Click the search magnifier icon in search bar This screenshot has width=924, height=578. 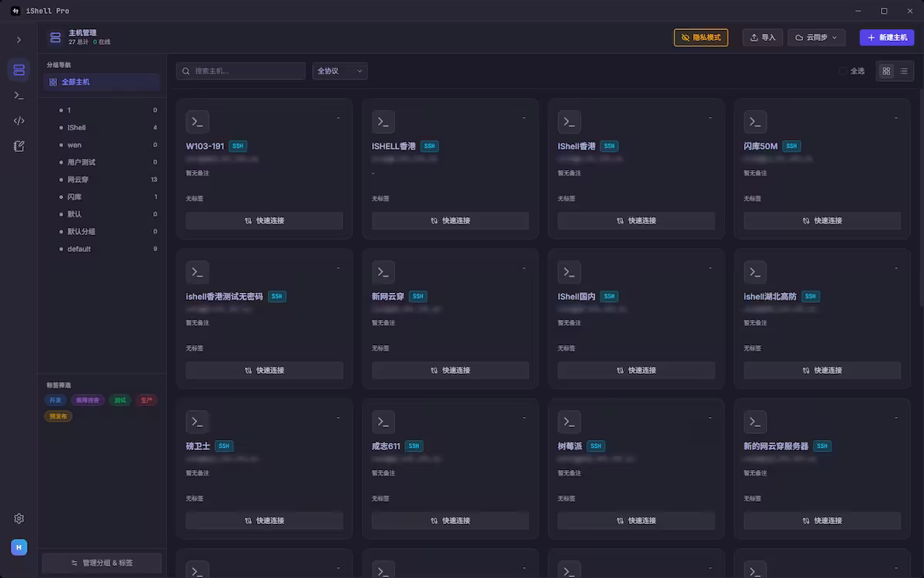click(186, 70)
